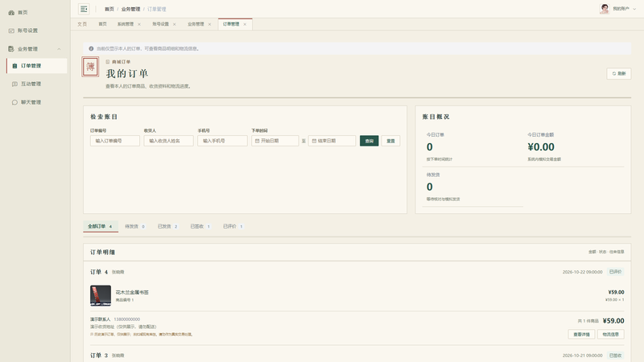Click 业务管理 in the breadcrumb
This screenshot has height=362, width=644.
pos(130,9)
